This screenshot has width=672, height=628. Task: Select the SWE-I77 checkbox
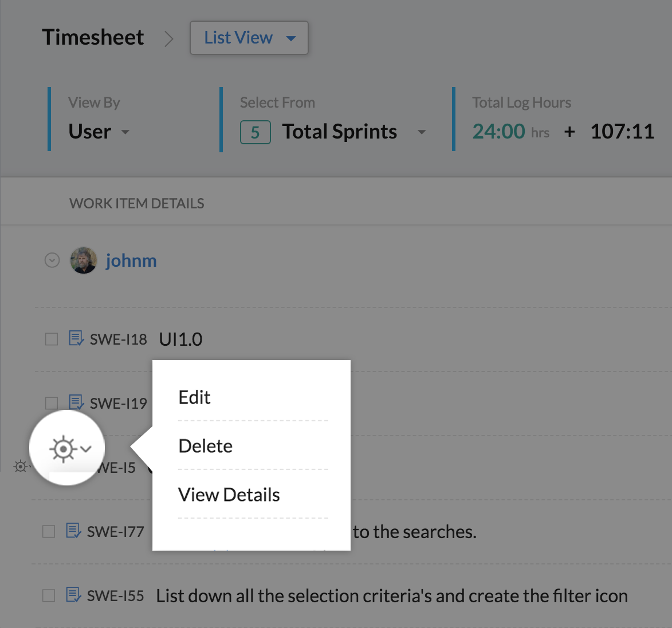(49, 532)
